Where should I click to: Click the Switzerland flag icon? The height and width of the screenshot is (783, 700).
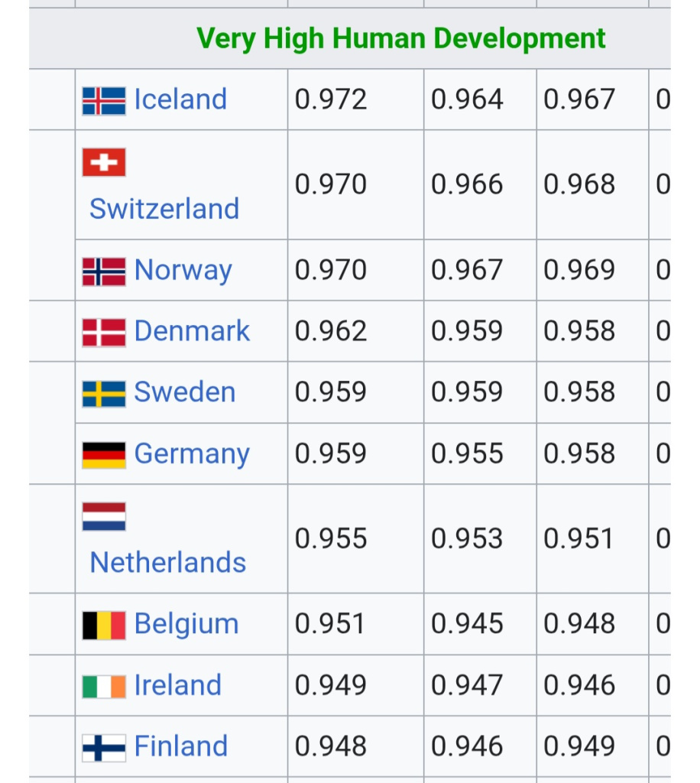tap(104, 162)
